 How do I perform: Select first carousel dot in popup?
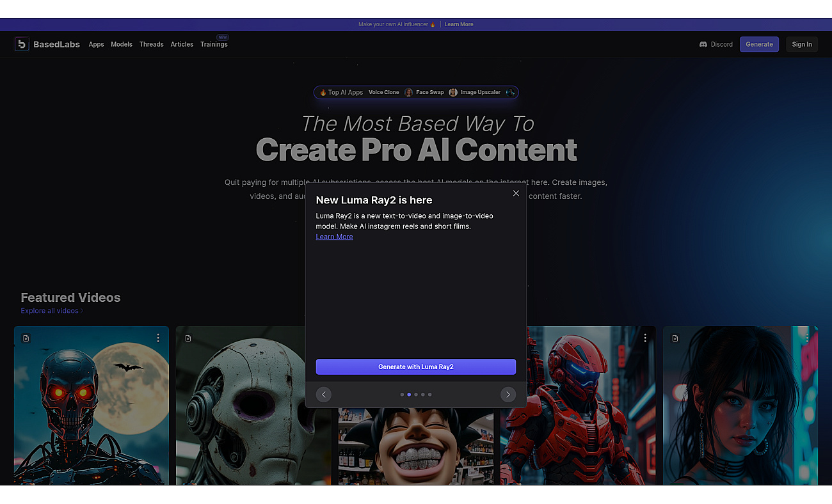(402, 395)
